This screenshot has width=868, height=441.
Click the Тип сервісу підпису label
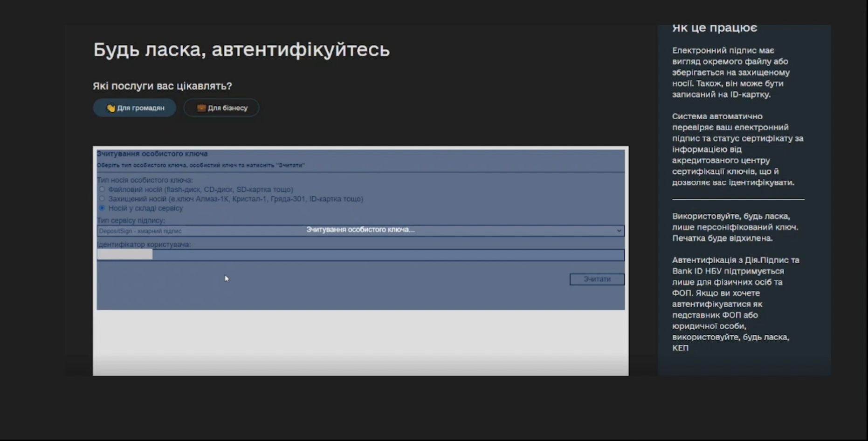point(131,220)
